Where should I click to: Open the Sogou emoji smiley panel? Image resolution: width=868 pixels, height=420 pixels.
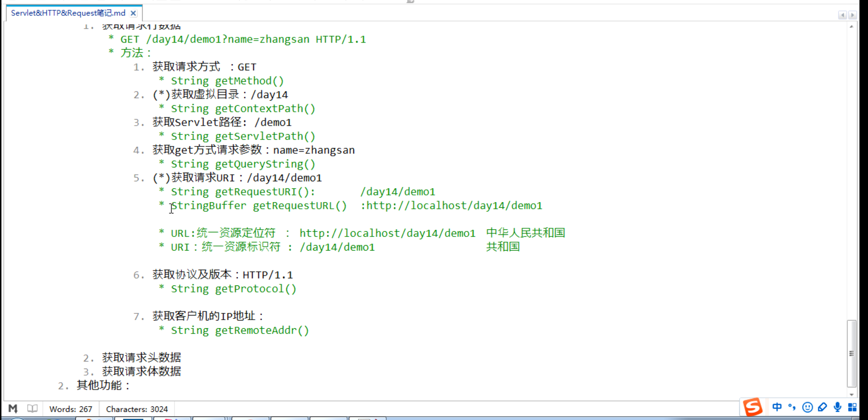pyautogui.click(x=807, y=407)
